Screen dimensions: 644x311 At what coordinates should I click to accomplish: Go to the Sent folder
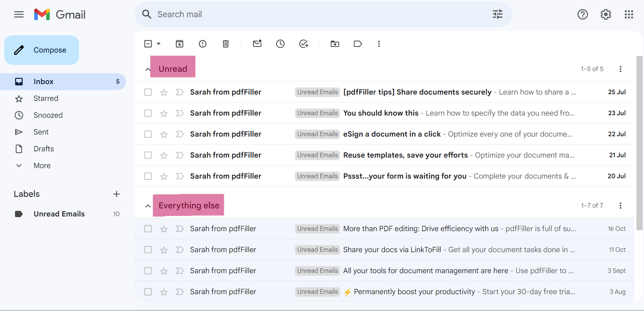tap(41, 132)
